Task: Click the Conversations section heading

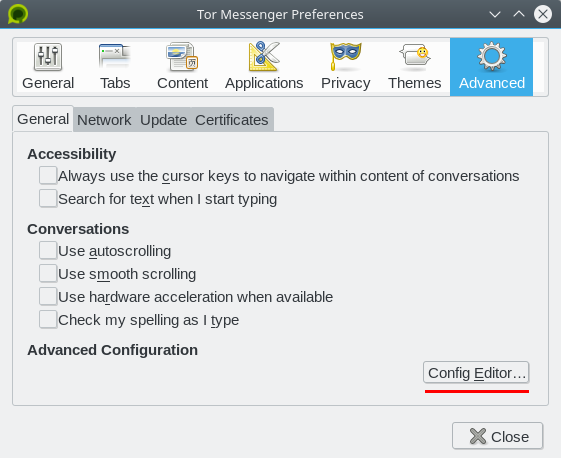Action: (x=78, y=229)
